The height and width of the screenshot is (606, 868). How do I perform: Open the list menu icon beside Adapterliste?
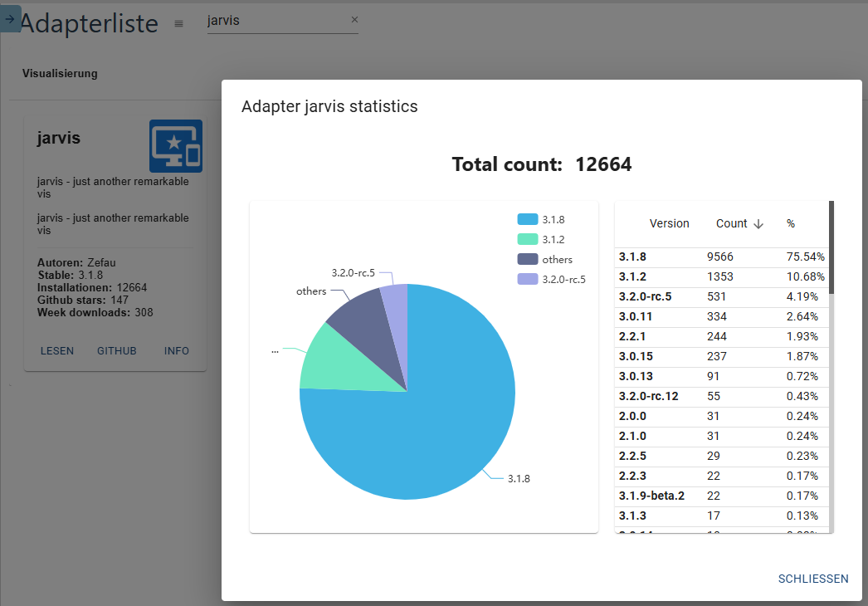coord(178,23)
